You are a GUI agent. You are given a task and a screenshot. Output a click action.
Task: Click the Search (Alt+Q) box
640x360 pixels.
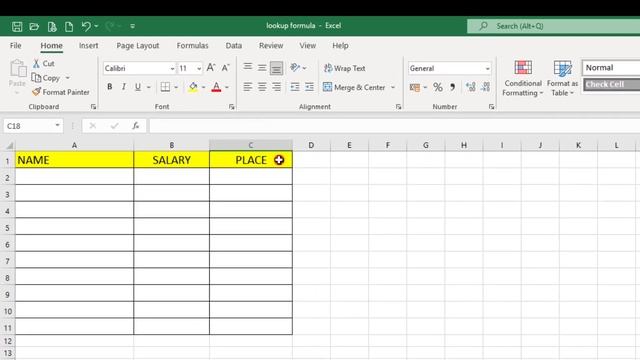553,26
